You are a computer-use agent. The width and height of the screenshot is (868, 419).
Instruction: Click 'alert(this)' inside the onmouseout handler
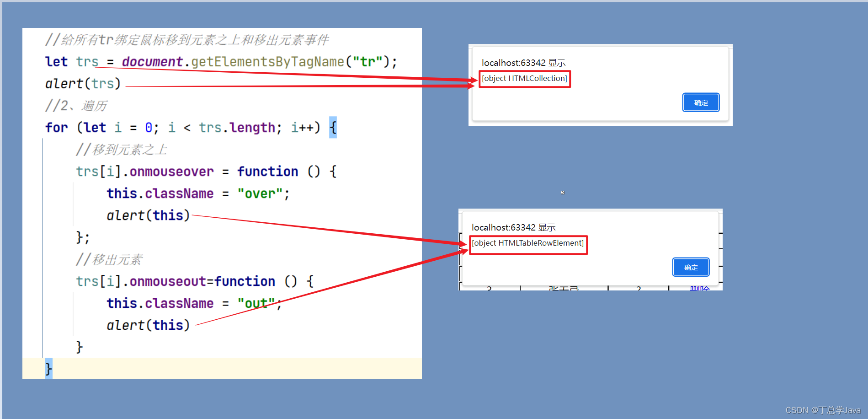[148, 325]
